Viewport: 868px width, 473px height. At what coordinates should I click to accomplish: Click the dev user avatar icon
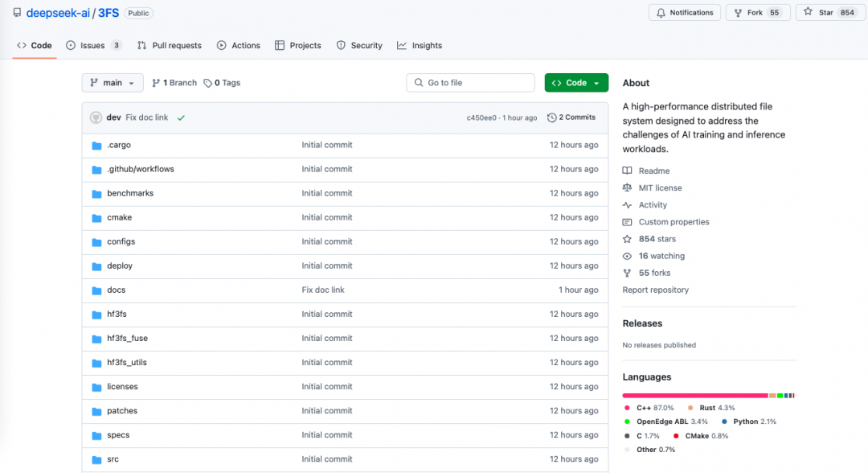[x=96, y=117]
